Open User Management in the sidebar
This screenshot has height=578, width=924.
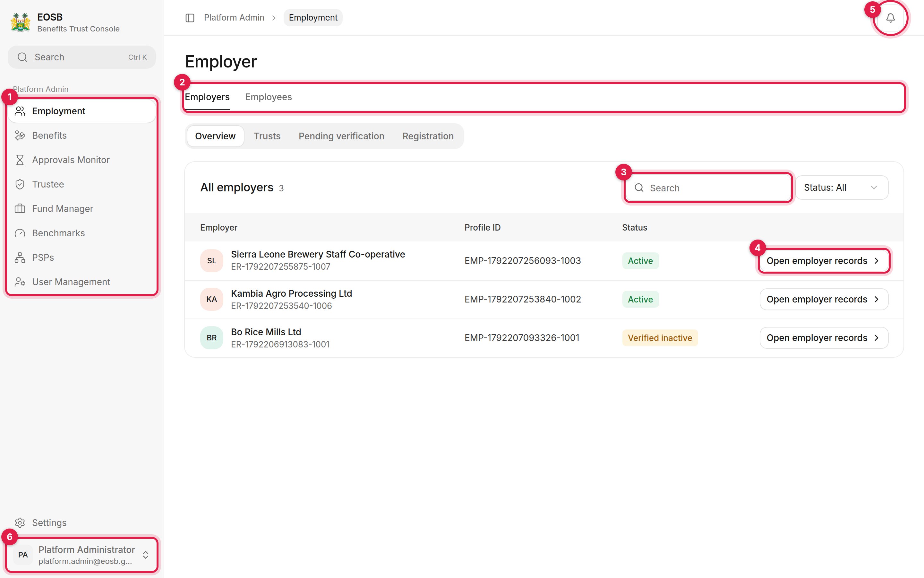[x=82, y=282]
